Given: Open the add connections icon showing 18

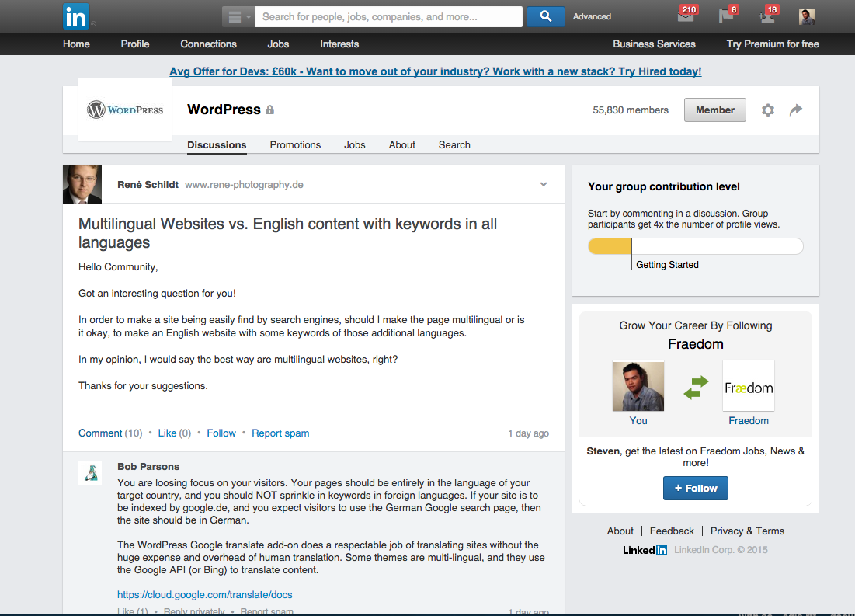Looking at the screenshot, I should coord(768,15).
